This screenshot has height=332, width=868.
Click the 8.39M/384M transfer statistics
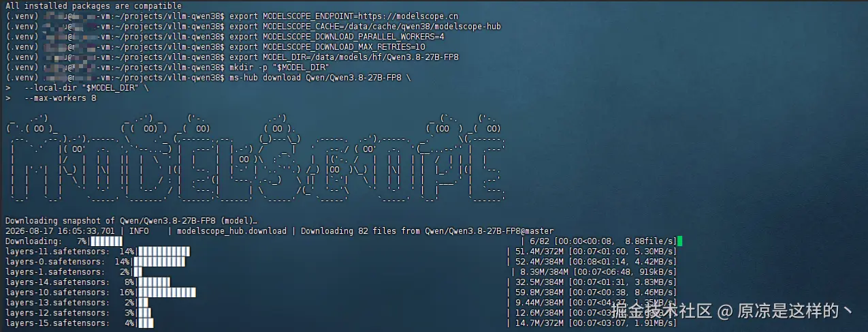(x=597, y=272)
